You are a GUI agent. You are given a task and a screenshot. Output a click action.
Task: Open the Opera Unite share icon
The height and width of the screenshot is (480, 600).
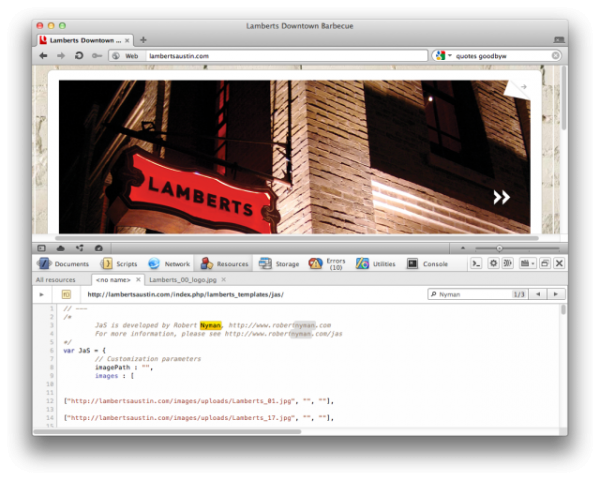coord(80,248)
